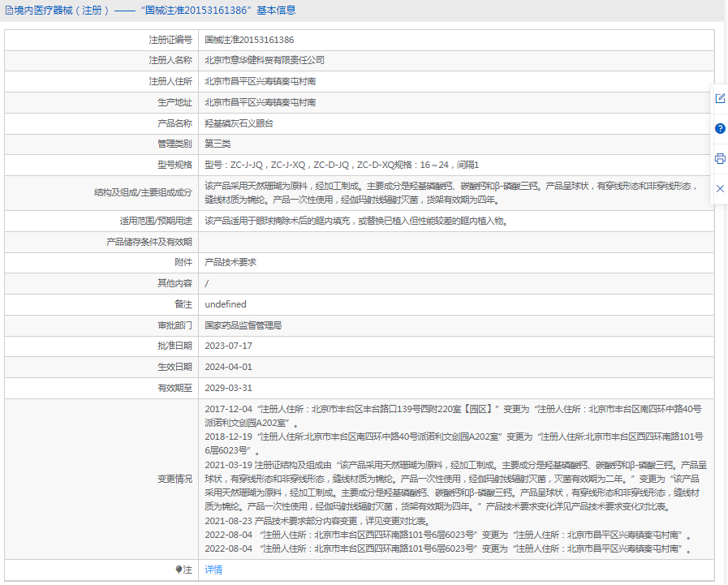Click the product name 羟基磷灰石义眼台
The height and width of the screenshot is (585, 728).
click(239, 123)
